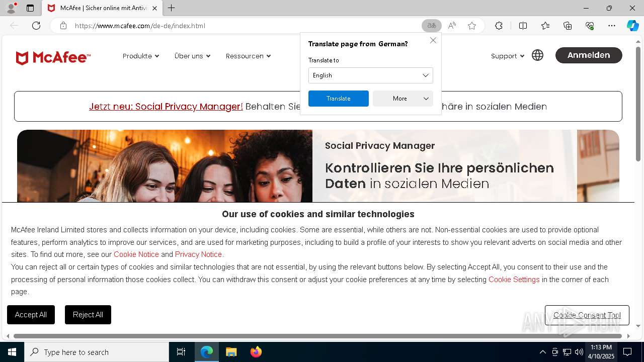
Task: Open Task View on taskbar
Action: coord(181,352)
